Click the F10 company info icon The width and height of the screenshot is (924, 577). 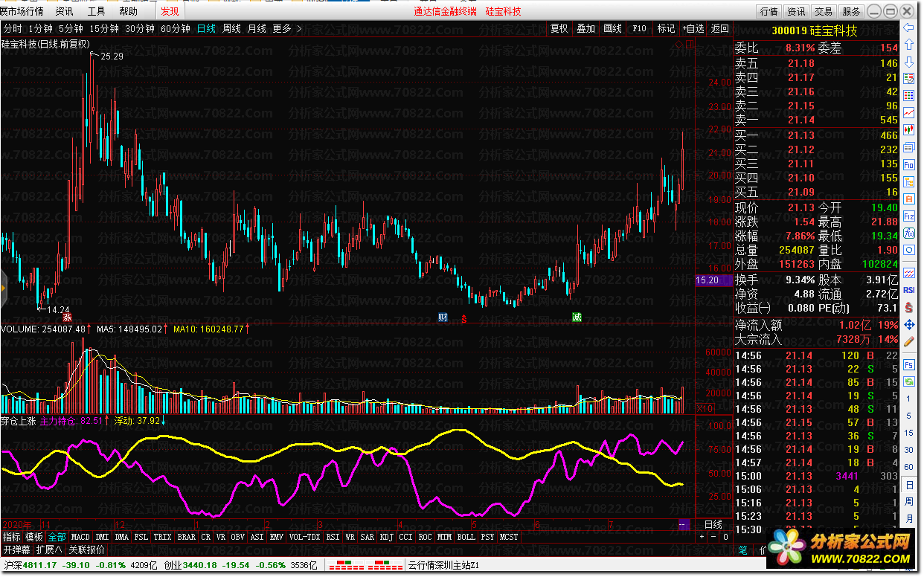tap(908, 164)
